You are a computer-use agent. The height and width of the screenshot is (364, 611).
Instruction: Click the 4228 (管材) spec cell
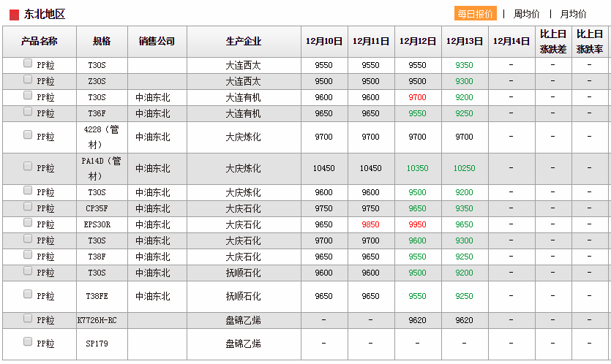click(102, 137)
